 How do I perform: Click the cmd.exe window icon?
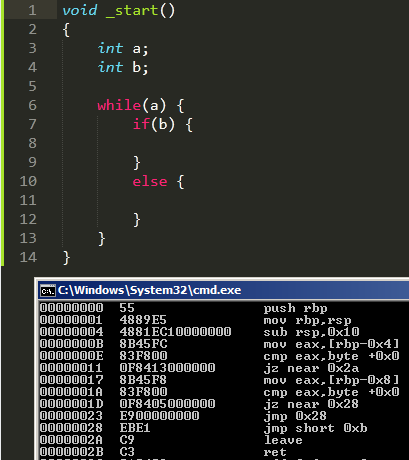tap(48, 291)
